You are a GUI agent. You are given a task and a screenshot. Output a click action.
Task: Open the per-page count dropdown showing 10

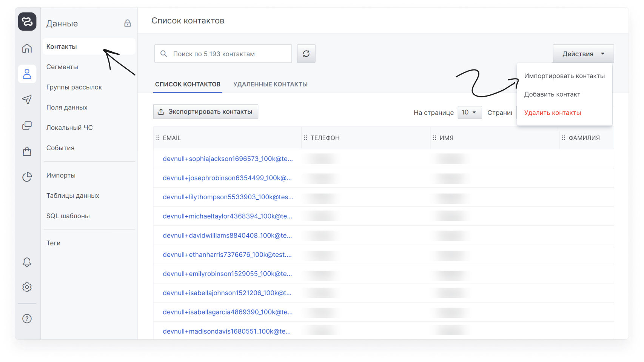coord(470,112)
